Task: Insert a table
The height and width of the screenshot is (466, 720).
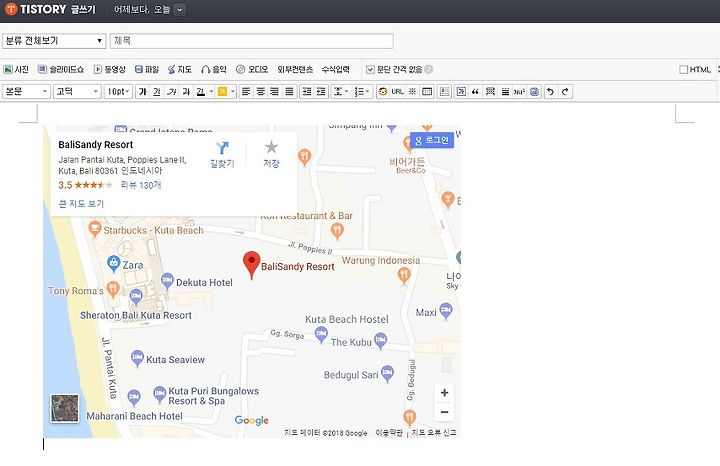Action: point(427,92)
